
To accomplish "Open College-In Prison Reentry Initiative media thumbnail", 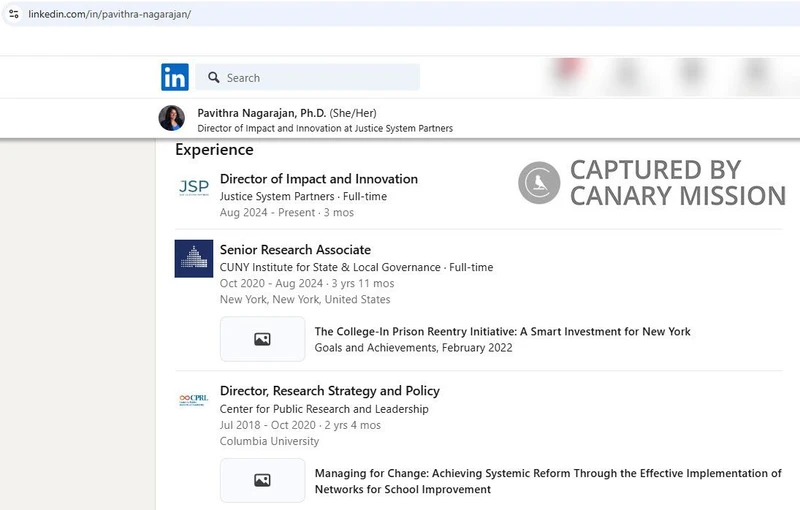I will click(263, 339).
